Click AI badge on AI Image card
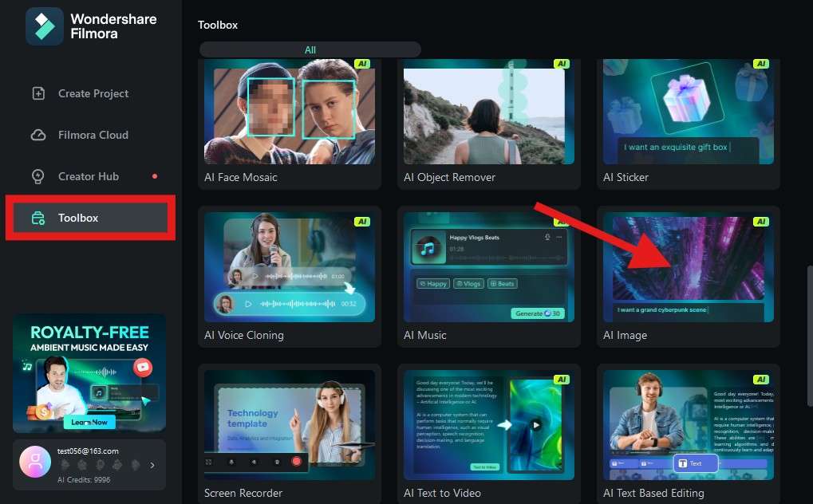The image size is (813, 504). [760, 222]
